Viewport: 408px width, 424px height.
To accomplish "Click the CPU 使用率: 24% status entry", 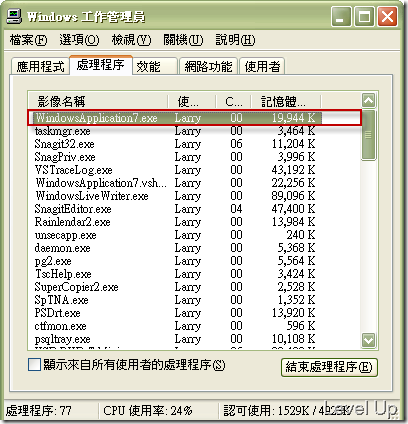I will (x=148, y=410).
